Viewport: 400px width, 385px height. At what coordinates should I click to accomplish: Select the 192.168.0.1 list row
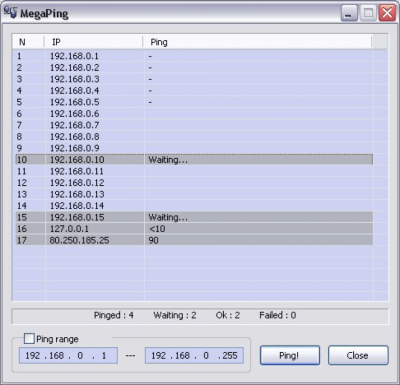click(194, 56)
